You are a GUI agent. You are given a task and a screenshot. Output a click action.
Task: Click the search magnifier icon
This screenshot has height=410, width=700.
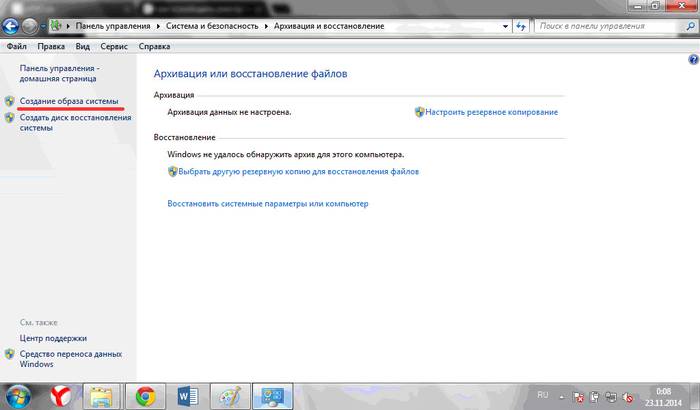click(686, 24)
